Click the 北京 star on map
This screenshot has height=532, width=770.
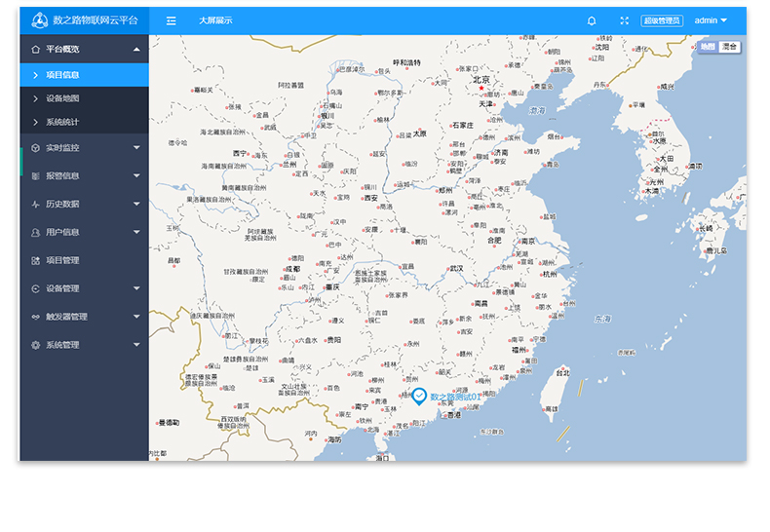pyautogui.click(x=481, y=88)
